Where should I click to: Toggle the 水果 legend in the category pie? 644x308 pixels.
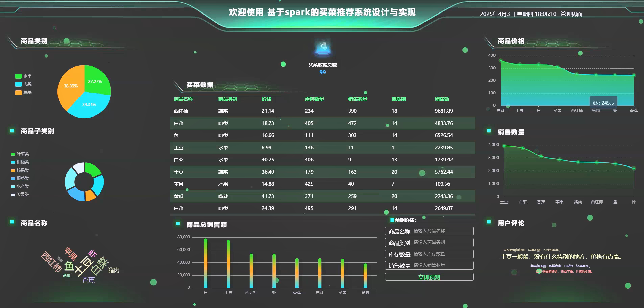[x=23, y=76]
